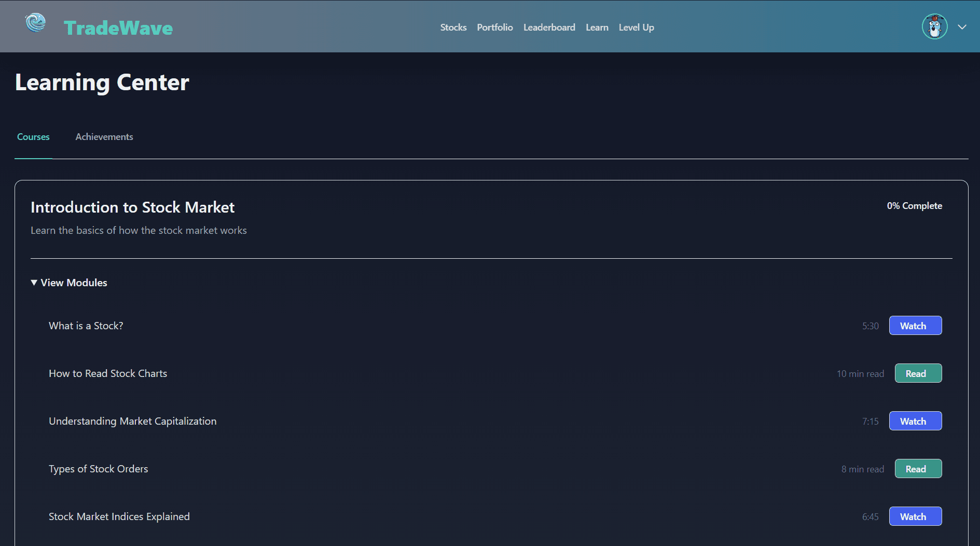Click the TradeWave wave logo icon

coord(35,23)
